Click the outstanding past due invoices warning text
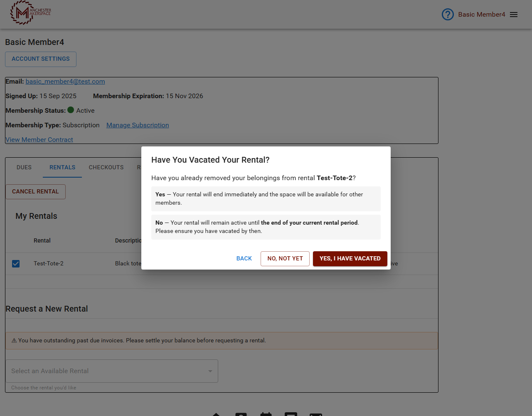Screen dimensions: 532x416 [x=142, y=341]
